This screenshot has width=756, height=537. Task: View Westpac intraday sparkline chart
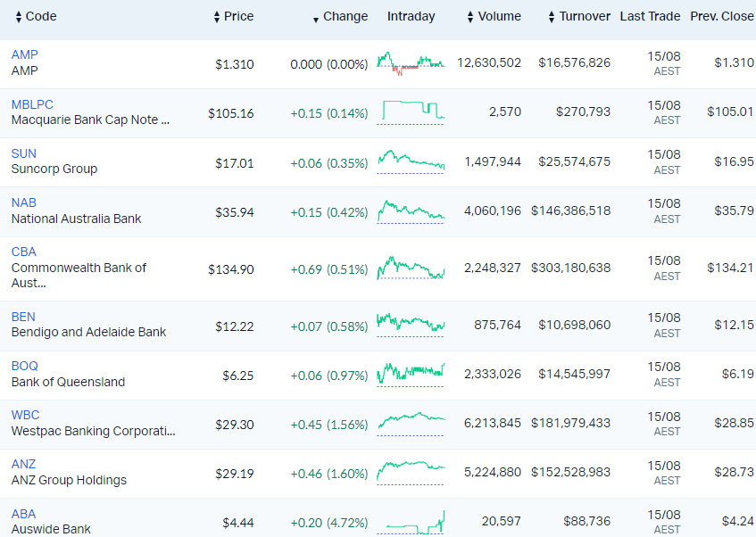(411, 425)
